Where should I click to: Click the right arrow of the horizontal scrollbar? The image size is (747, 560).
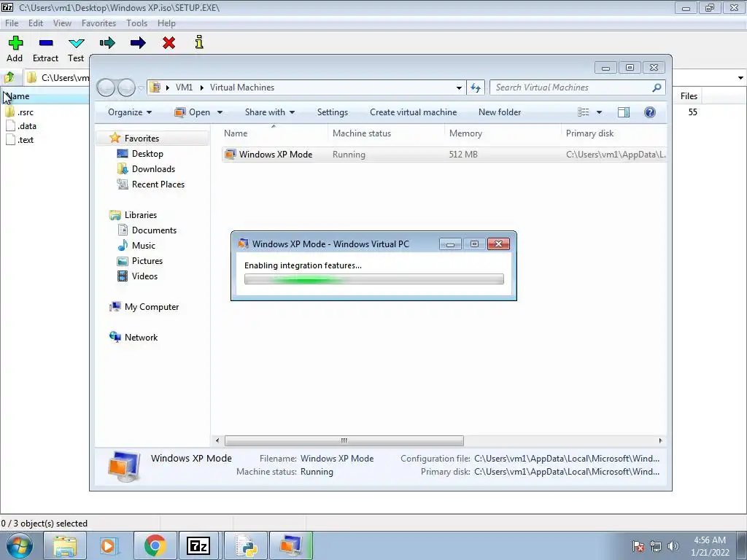660,440
